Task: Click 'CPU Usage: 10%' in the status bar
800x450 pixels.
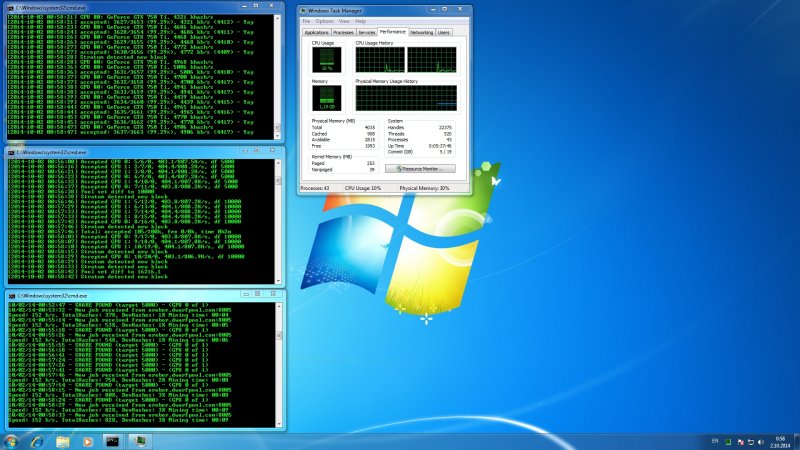Action: [x=363, y=188]
